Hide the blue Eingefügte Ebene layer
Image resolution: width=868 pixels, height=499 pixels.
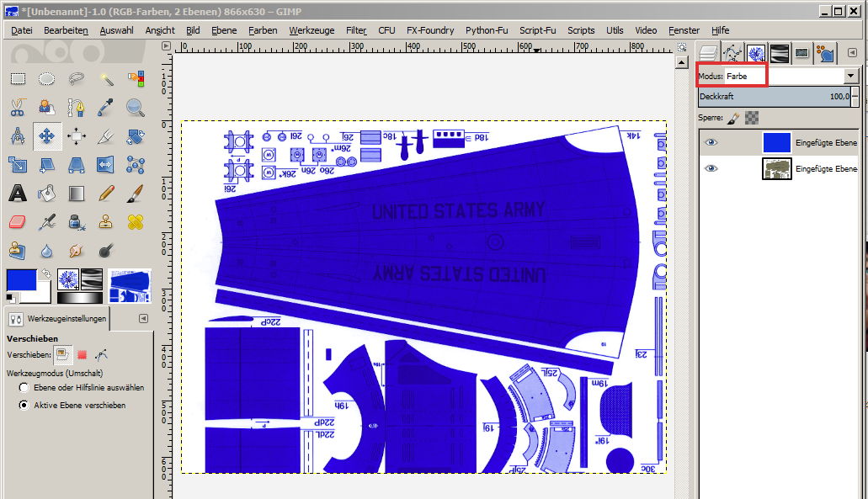pos(711,142)
